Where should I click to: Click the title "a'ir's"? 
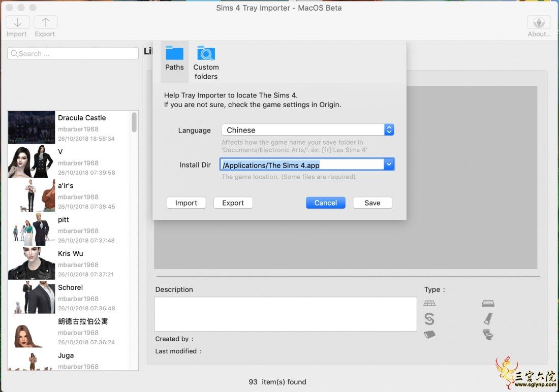pos(66,186)
